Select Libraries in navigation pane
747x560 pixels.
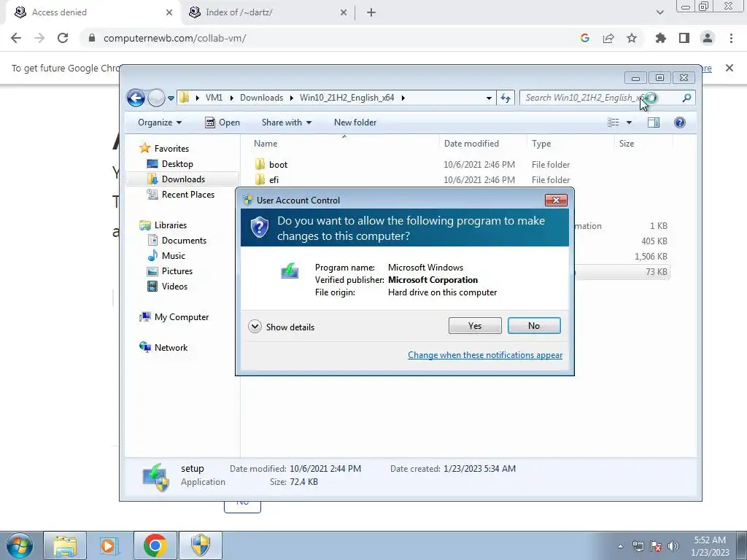[x=163, y=225]
